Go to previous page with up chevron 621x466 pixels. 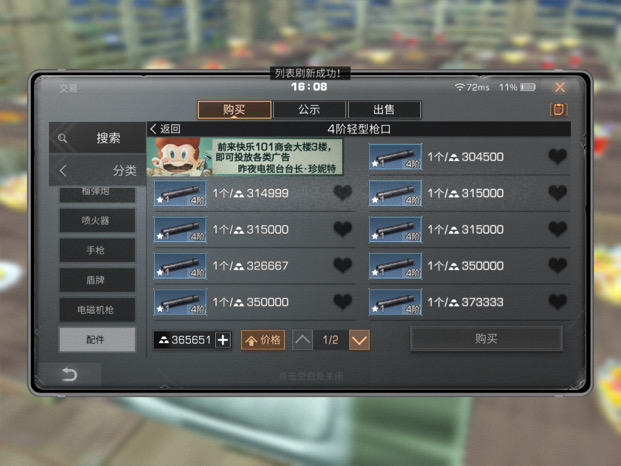303,340
